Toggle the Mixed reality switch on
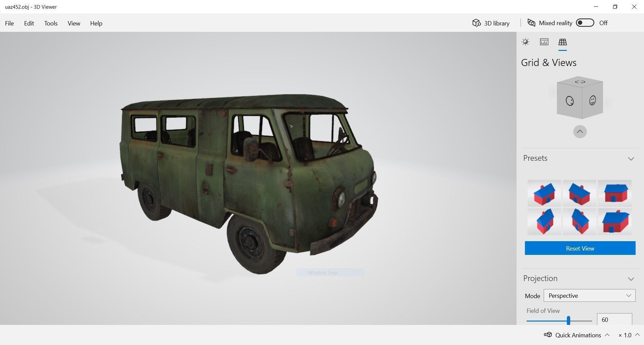This screenshot has width=644, height=345. (x=585, y=23)
